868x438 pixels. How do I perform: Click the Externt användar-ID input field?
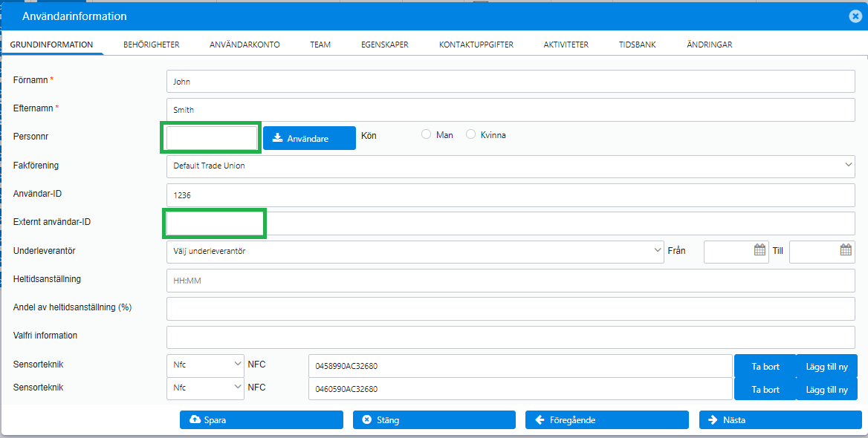511,223
